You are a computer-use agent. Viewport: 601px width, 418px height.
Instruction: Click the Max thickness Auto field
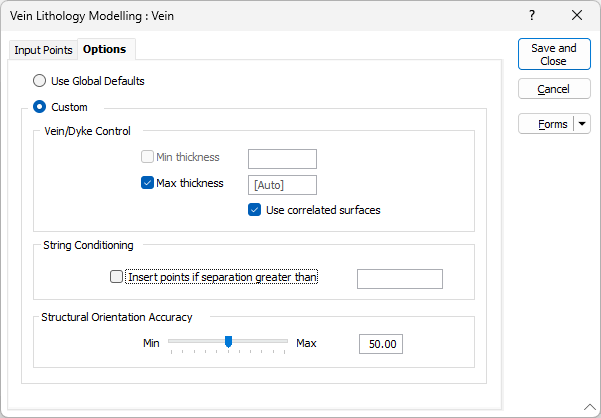point(281,184)
